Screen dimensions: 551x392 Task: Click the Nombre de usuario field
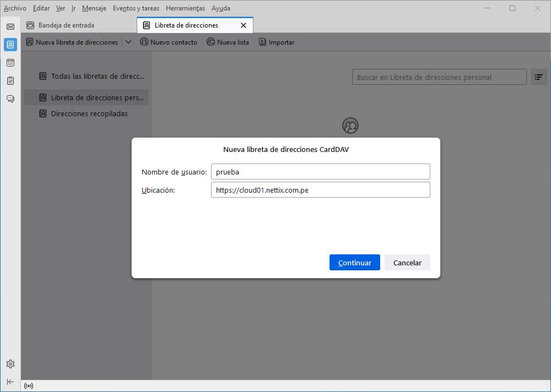click(320, 172)
